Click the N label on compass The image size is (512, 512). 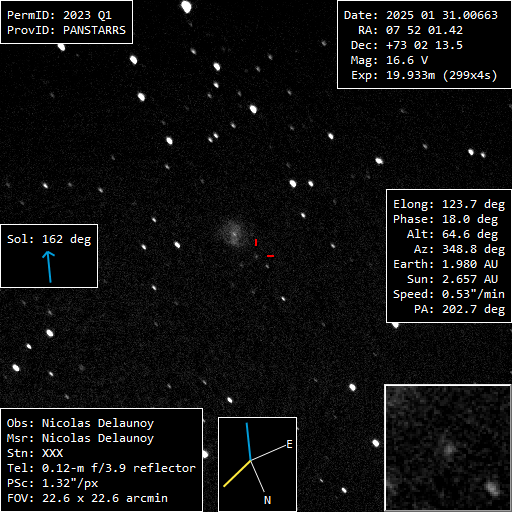point(267,500)
